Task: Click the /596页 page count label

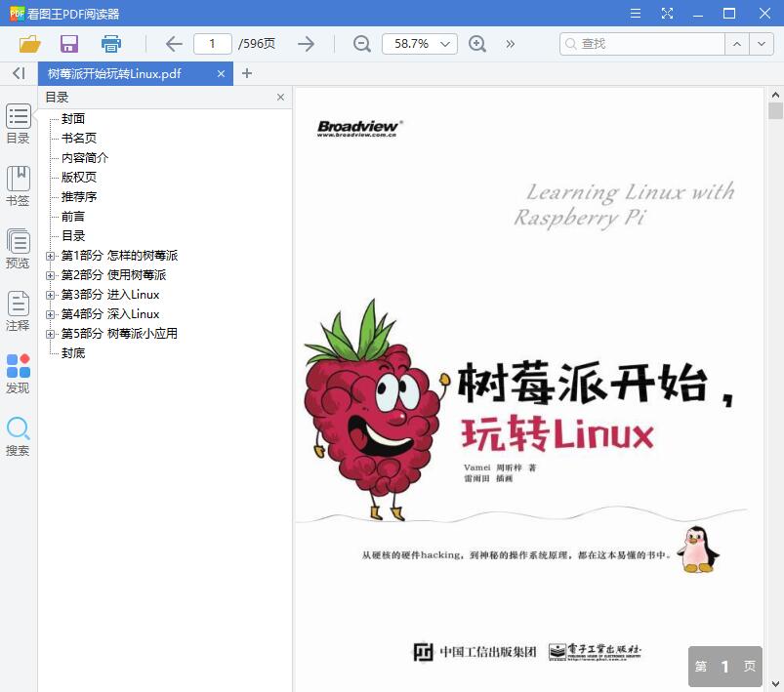Action: (x=257, y=44)
